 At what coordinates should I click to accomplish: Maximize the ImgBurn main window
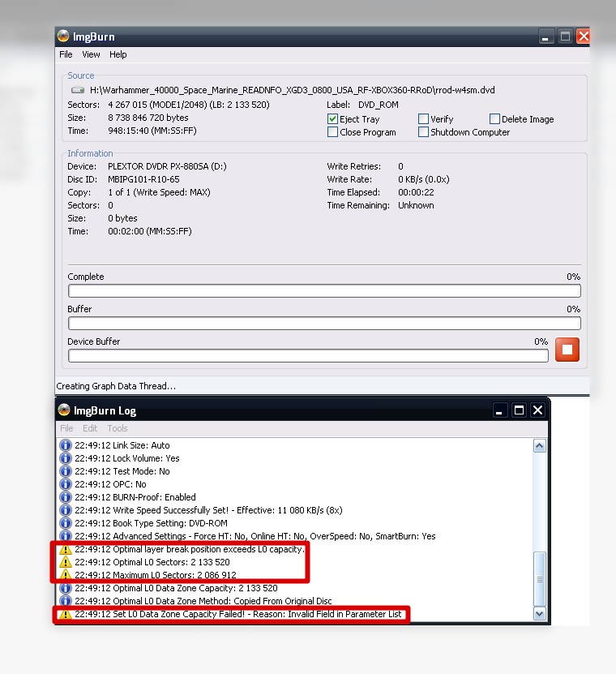[565, 36]
